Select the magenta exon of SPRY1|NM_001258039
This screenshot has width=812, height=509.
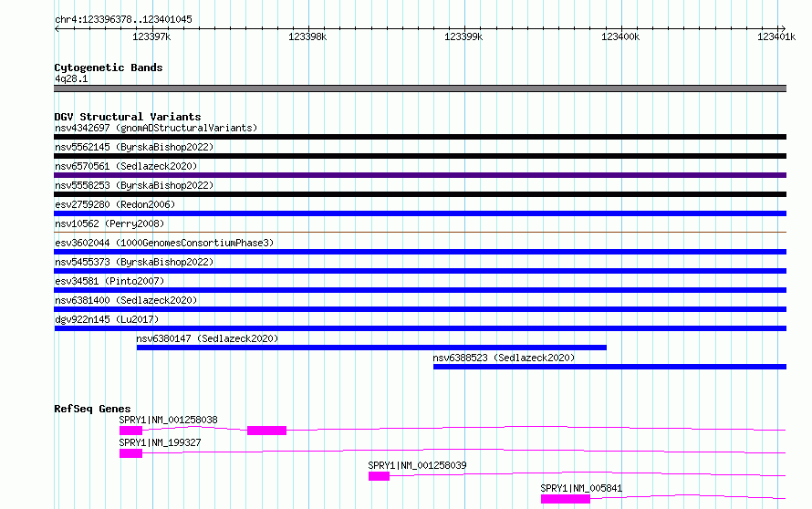tap(379, 476)
